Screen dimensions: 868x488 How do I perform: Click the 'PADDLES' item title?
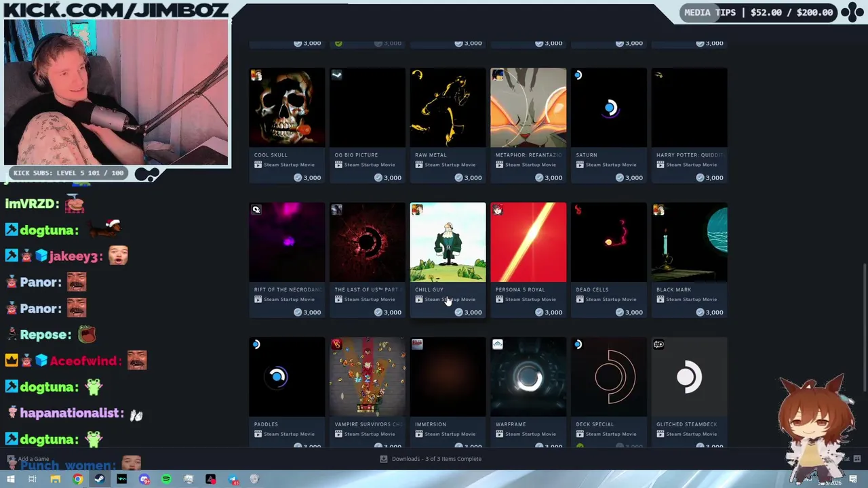pos(266,424)
